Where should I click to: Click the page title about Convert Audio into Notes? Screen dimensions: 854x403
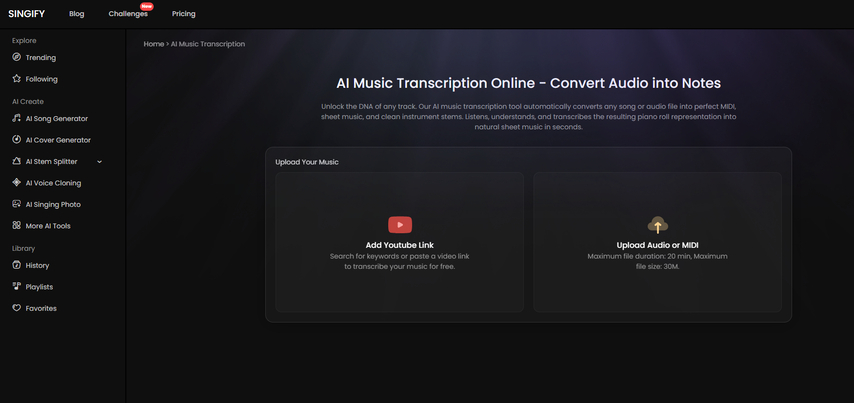click(x=528, y=83)
